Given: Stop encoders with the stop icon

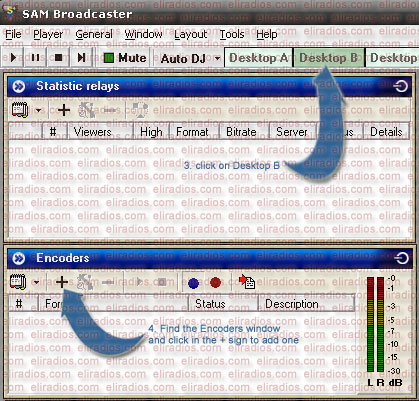Looking at the screenshot, I should click(x=162, y=282).
